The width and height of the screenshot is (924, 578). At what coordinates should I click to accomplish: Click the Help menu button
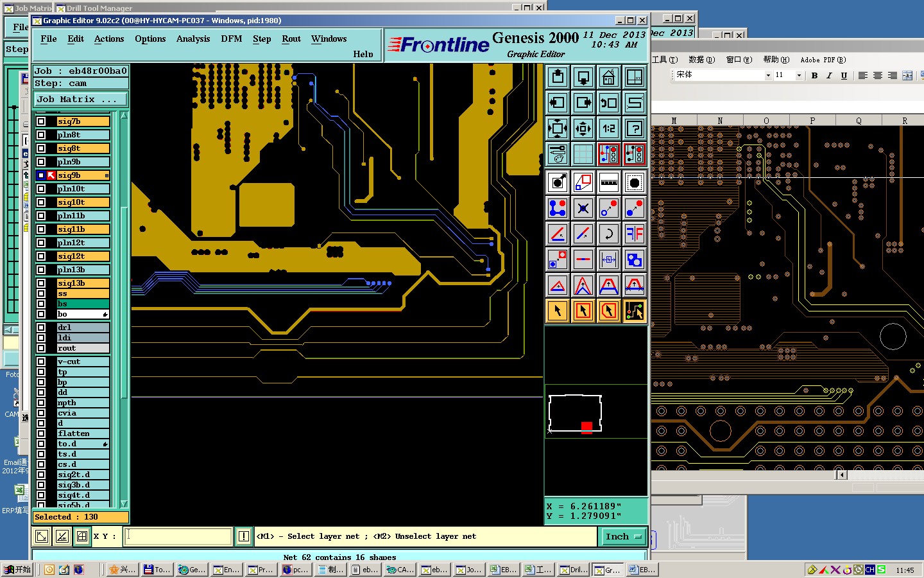click(363, 55)
